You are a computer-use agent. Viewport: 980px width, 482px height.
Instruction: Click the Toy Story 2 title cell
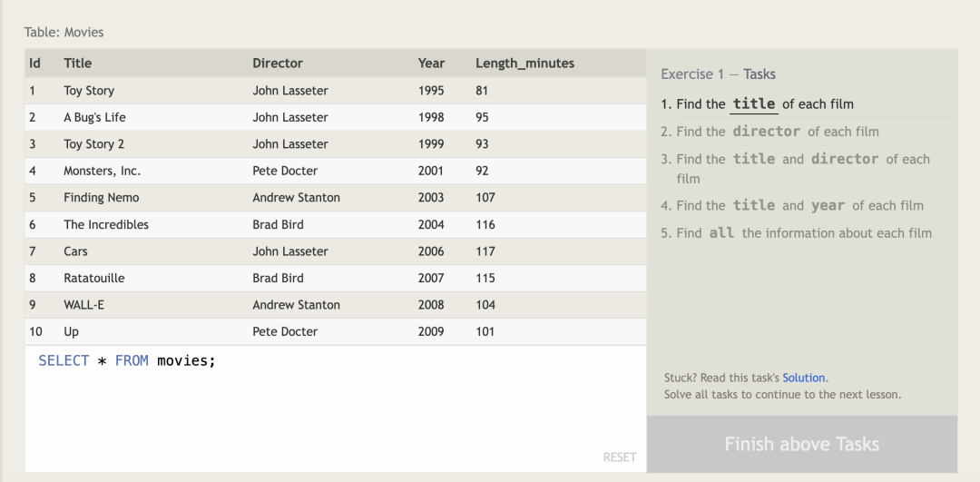(94, 144)
